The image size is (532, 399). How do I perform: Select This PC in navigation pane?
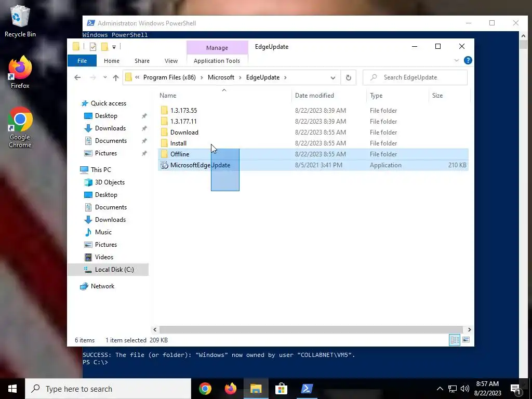point(101,170)
